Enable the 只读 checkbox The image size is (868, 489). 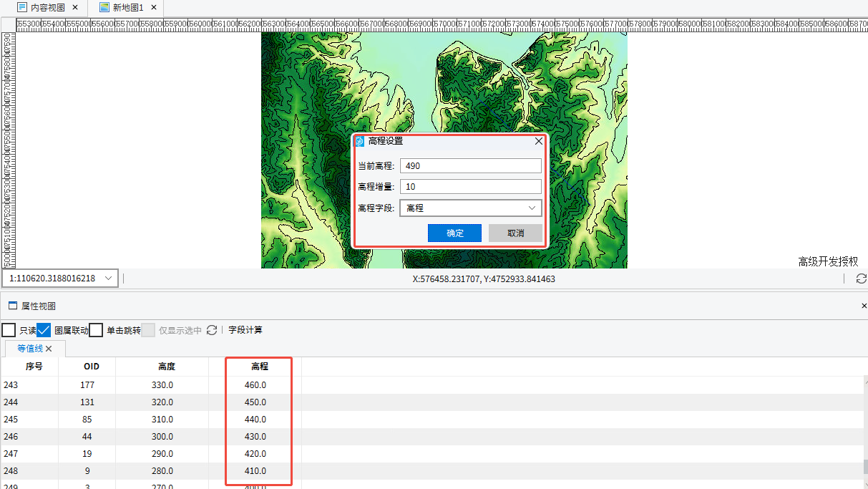pyautogui.click(x=9, y=330)
